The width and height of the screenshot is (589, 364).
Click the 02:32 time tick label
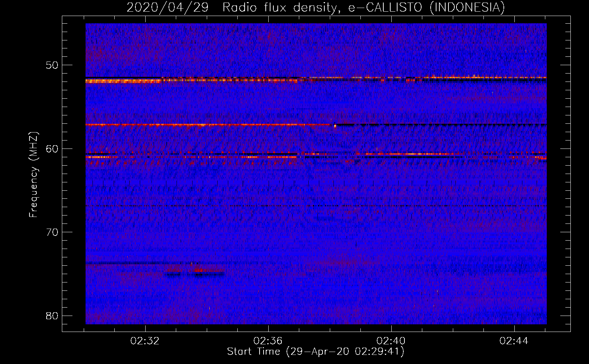point(145,341)
